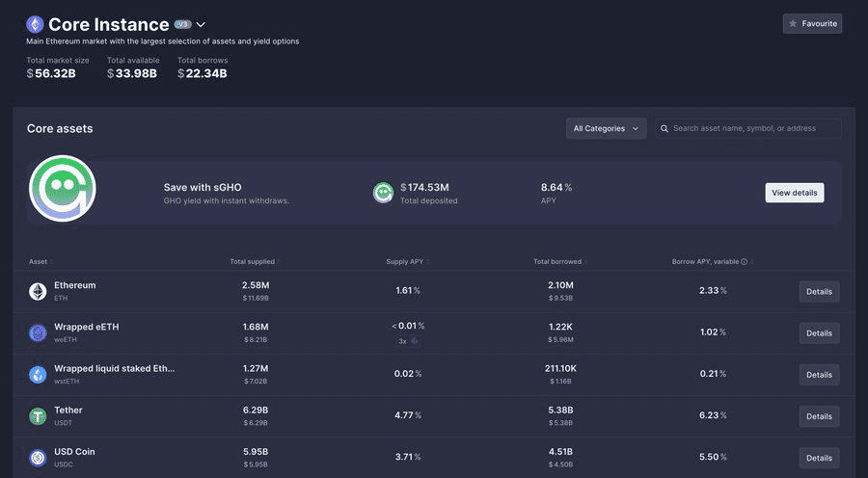Sort by Total borrowed column header
The image size is (868, 478).
(x=559, y=261)
